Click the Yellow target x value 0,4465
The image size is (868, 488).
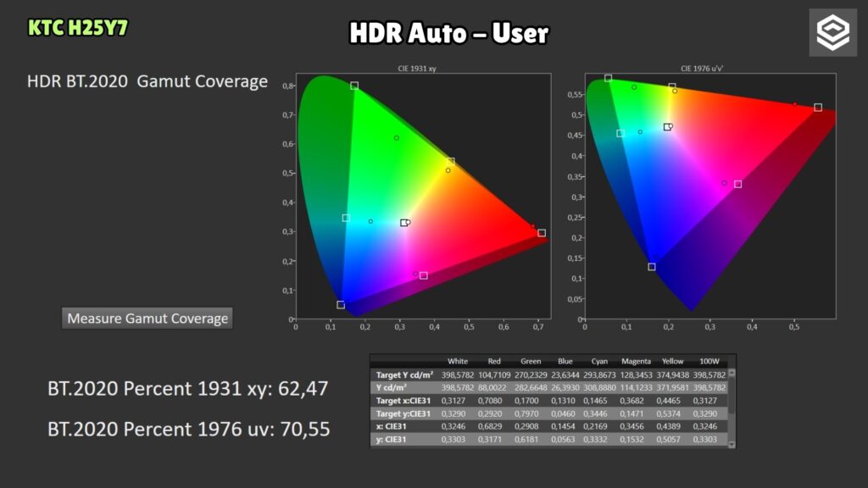click(x=668, y=401)
